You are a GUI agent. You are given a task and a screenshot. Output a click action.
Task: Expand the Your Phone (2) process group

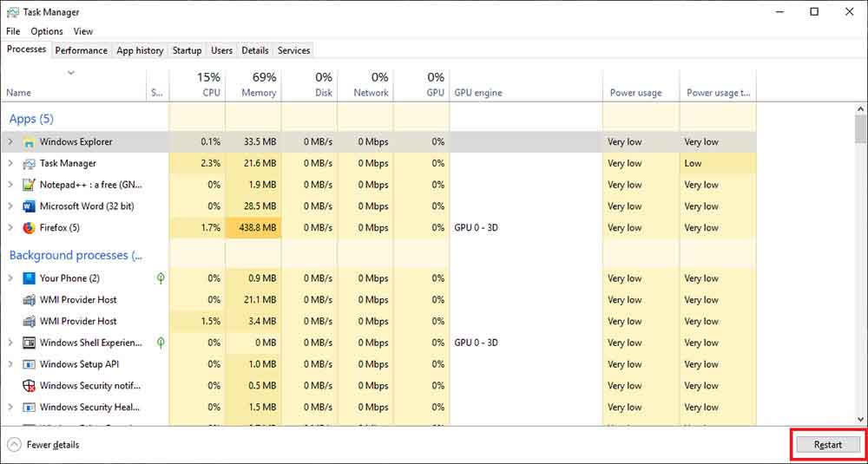(x=10, y=278)
